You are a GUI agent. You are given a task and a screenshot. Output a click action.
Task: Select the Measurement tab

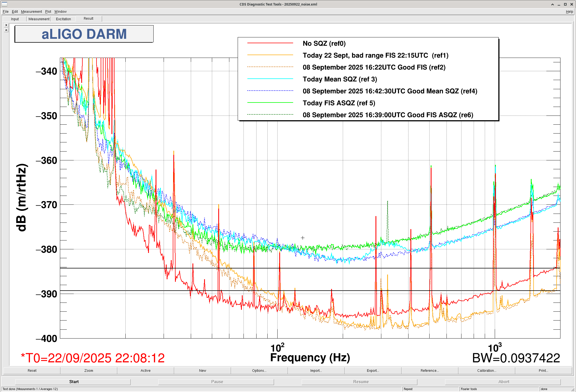[x=39, y=19]
